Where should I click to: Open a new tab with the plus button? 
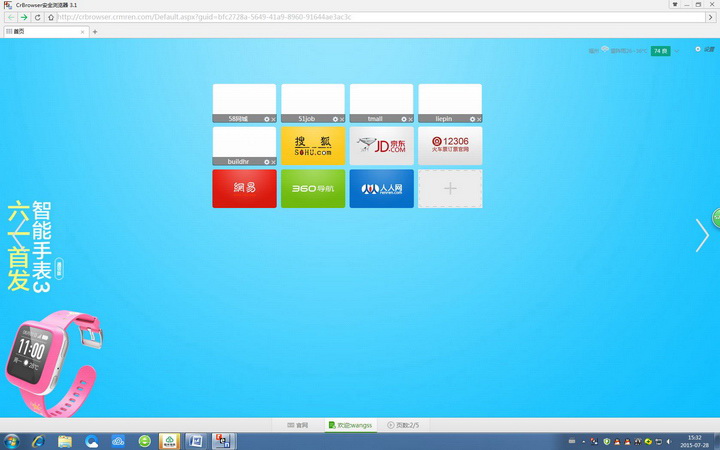click(95, 32)
